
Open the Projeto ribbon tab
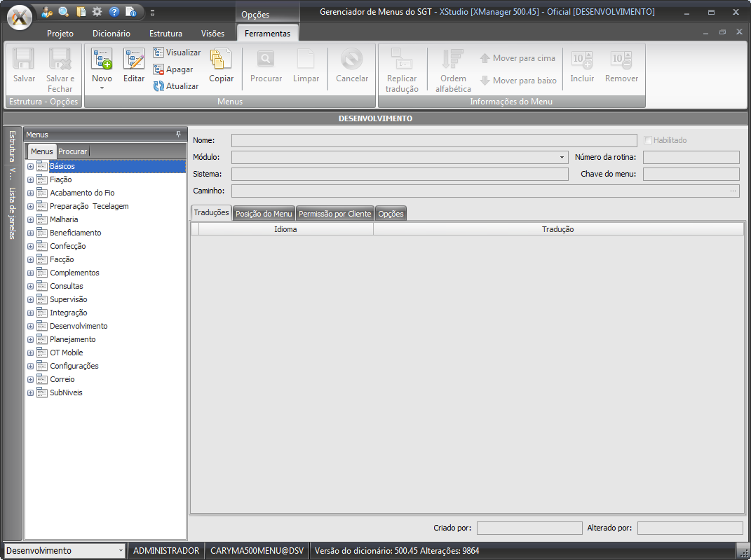coord(60,34)
